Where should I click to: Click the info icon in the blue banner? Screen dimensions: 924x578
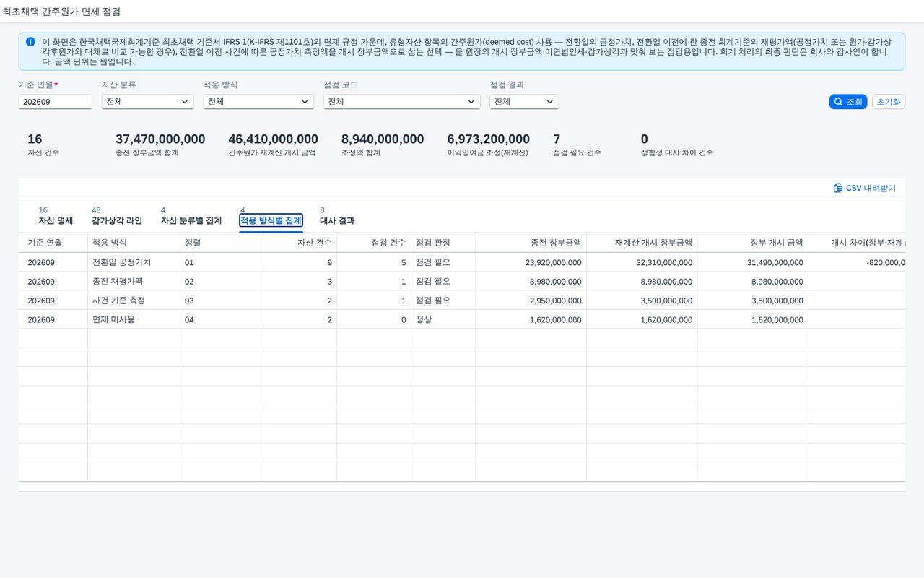(30, 42)
